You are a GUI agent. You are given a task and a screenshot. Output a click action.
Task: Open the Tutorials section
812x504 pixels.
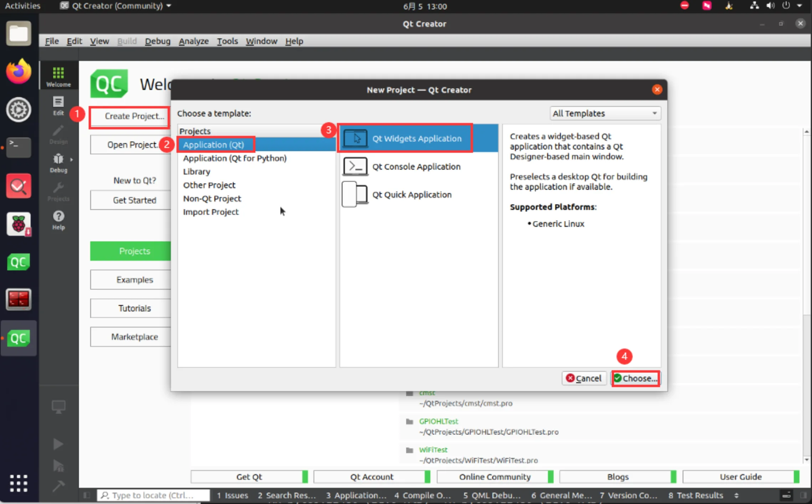[131, 308]
